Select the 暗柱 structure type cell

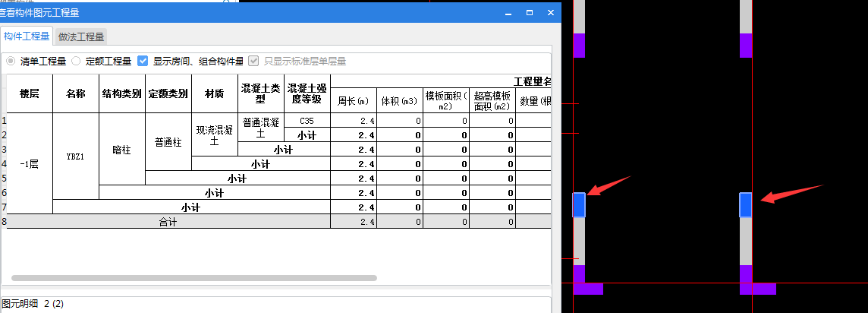(122, 149)
